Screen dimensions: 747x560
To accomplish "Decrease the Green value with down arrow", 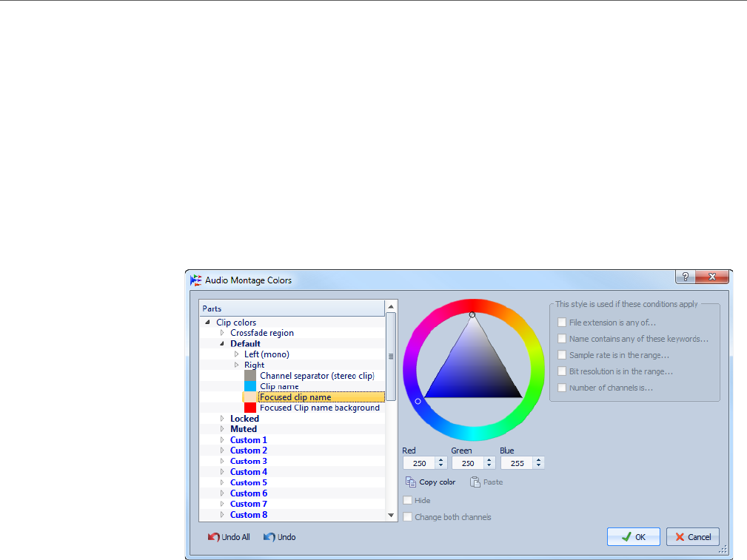I will (490, 466).
